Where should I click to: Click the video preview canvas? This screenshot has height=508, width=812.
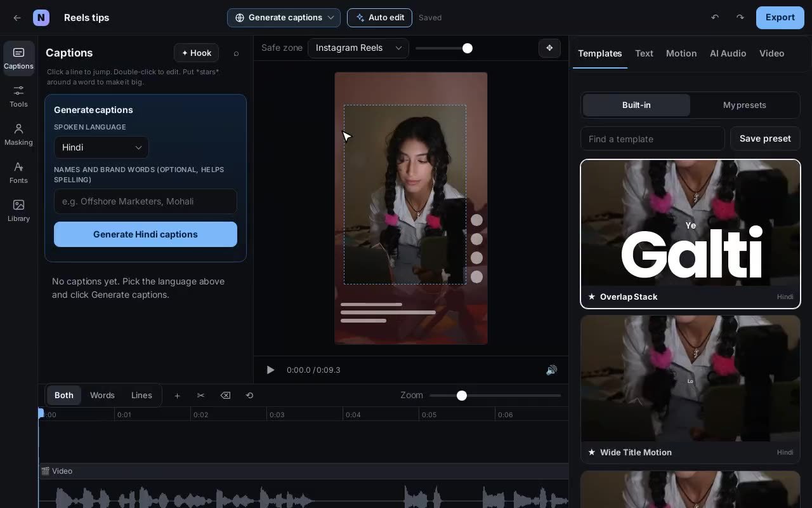pyautogui.click(x=411, y=208)
